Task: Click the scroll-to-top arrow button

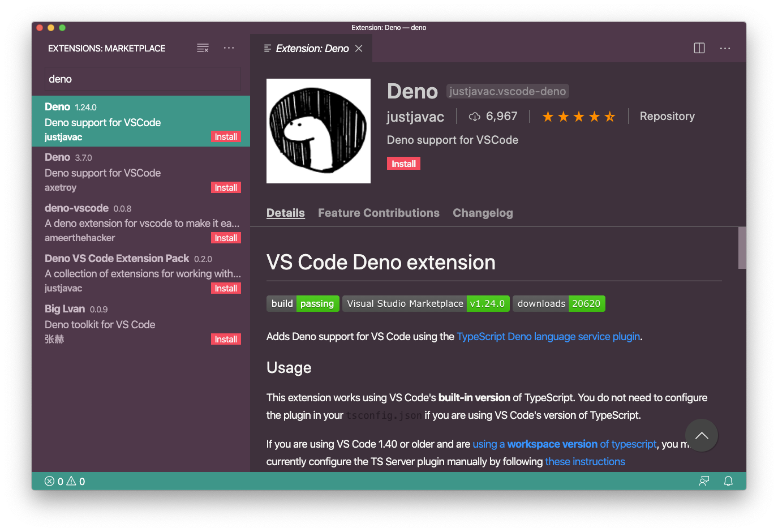Action: 701,435
